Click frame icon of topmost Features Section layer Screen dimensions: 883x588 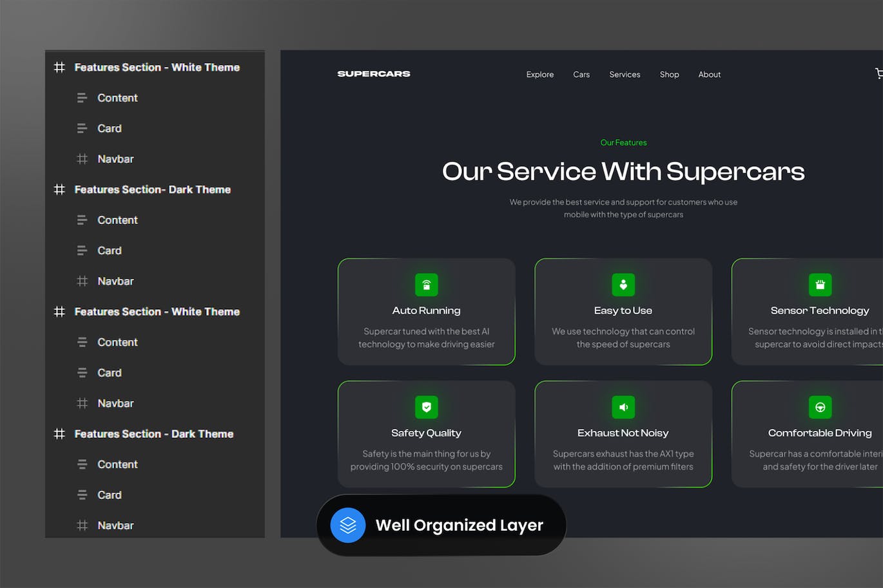click(x=59, y=68)
